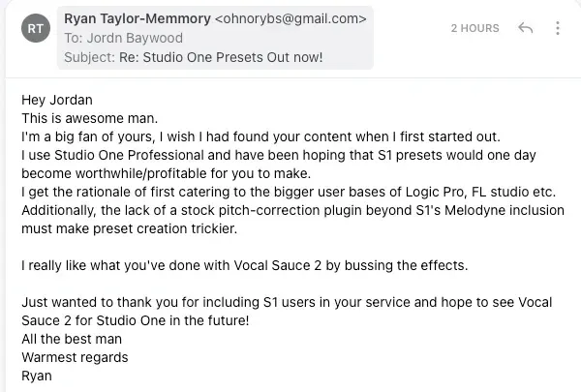Click the line about bussing the effects
Screen dimensions: 581x392
point(245,265)
